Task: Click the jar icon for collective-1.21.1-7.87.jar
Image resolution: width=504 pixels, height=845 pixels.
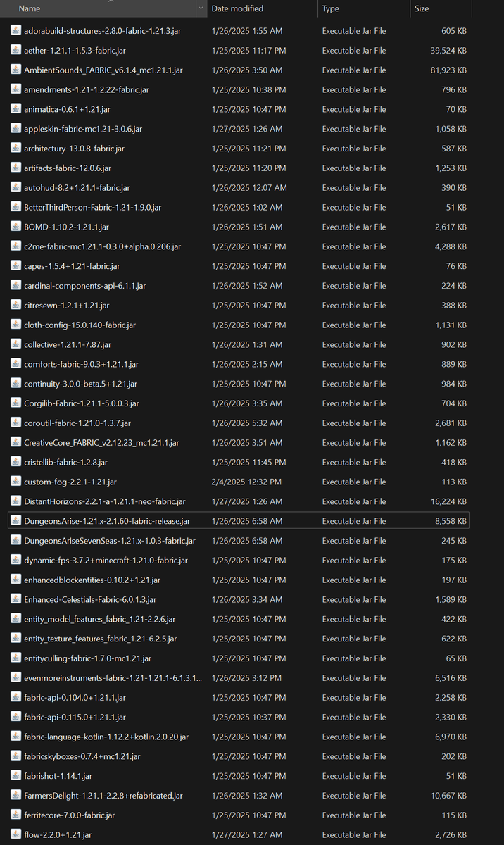Action: [16, 345]
